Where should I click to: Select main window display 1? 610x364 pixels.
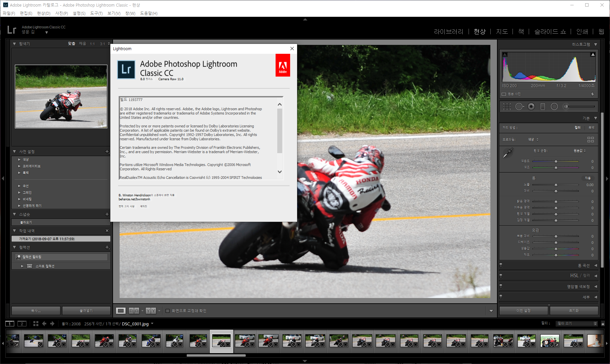point(10,324)
